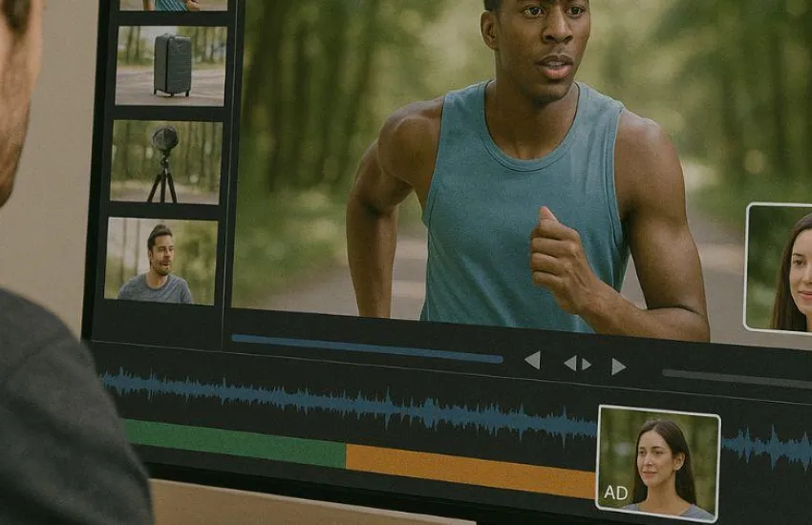
Task: Open the bearded man clip thumbnail
Action: pos(161,262)
